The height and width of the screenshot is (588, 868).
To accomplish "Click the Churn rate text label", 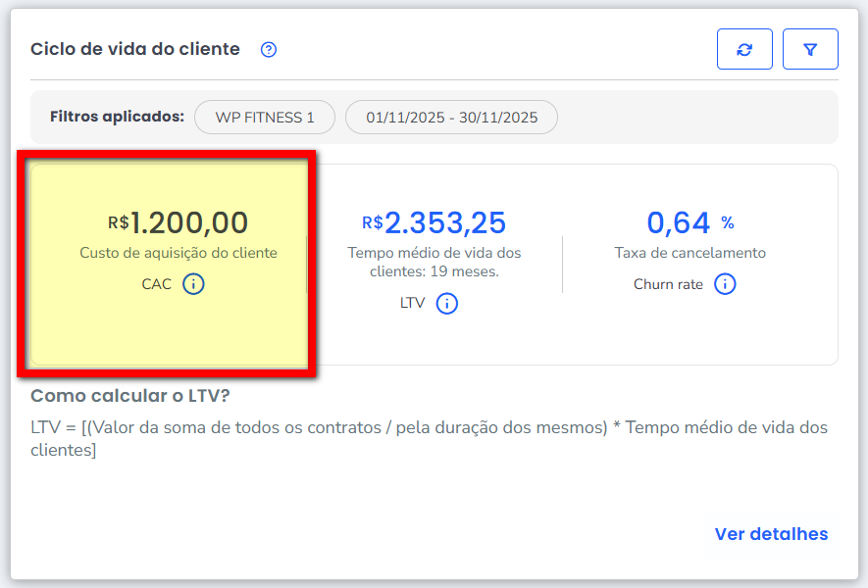I will coord(668,284).
